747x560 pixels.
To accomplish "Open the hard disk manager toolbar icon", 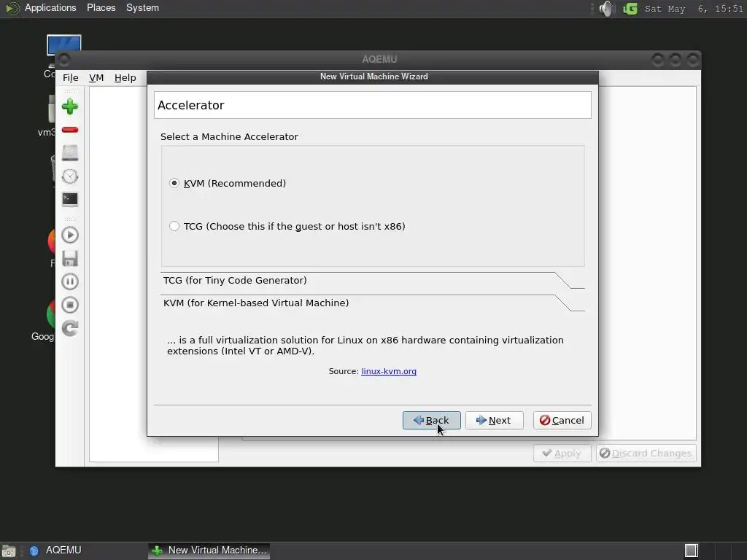I will tap(70, 153).
